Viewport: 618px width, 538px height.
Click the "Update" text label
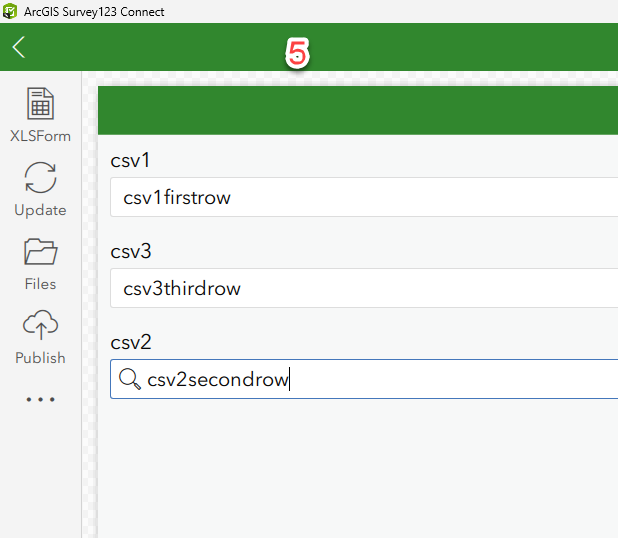click(40, 210)
